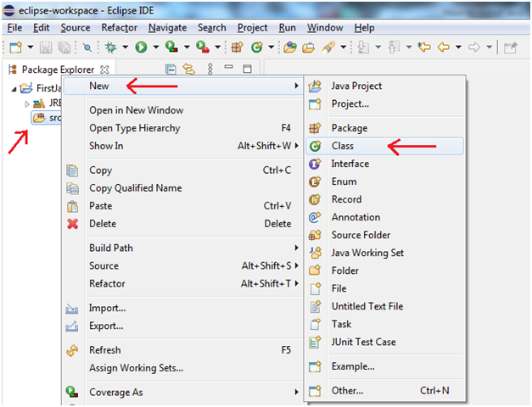Click the New Java Class toolbar icon
Image resolution: width=532 pixels, height=407 pixels.
[257, 47]
